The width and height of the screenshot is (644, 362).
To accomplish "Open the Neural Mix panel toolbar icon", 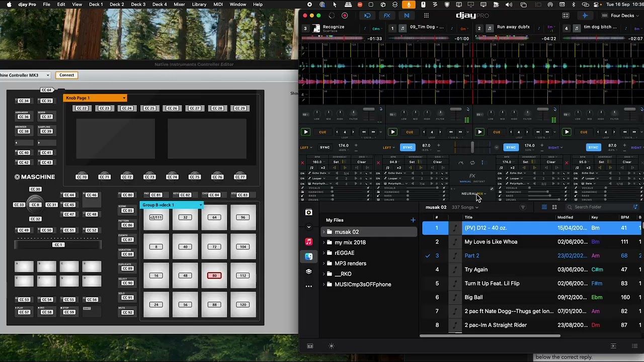I will coord(407,16).
